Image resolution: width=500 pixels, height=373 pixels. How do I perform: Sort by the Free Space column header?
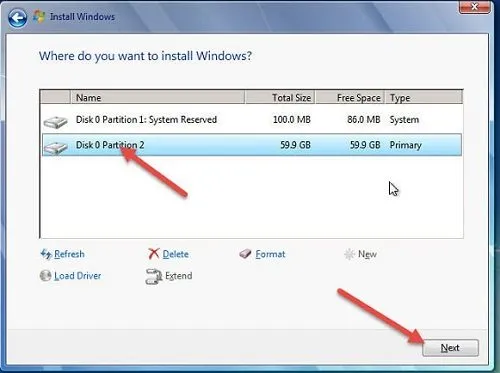pos(350,98)
